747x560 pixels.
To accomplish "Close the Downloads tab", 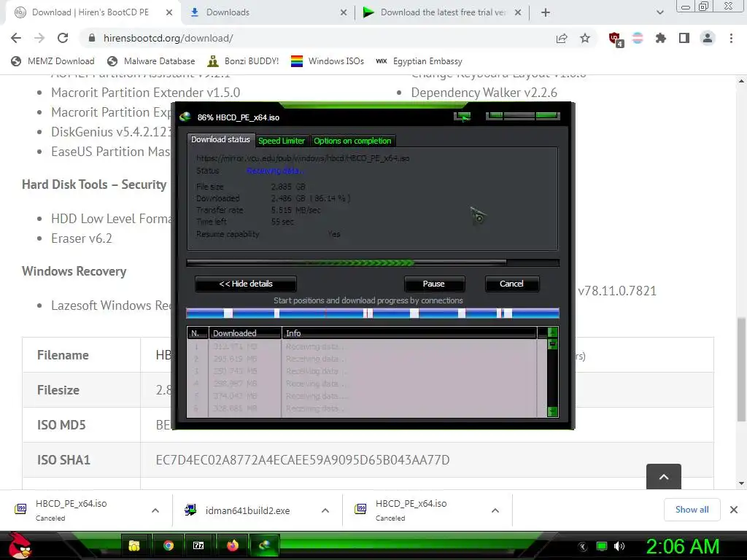I will [x=344, y=12].
